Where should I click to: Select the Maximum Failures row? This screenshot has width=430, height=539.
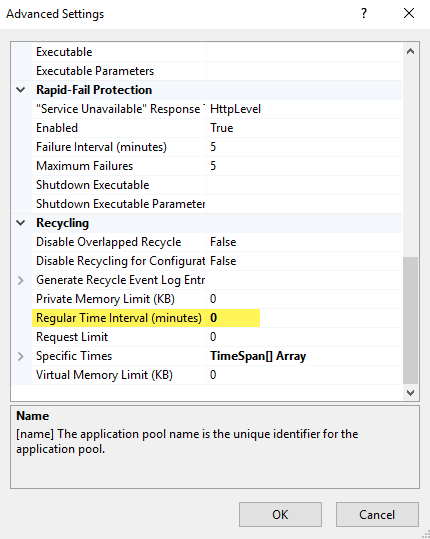pos(217,166)
